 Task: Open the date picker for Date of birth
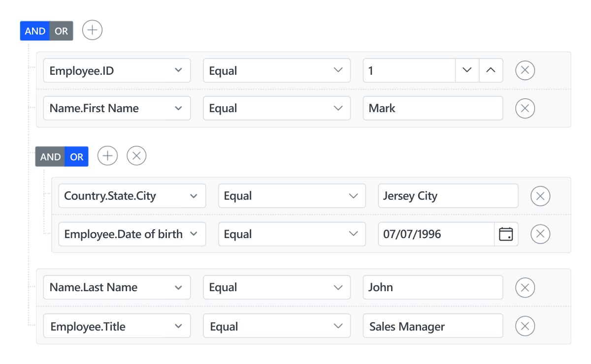coord(506,234)
